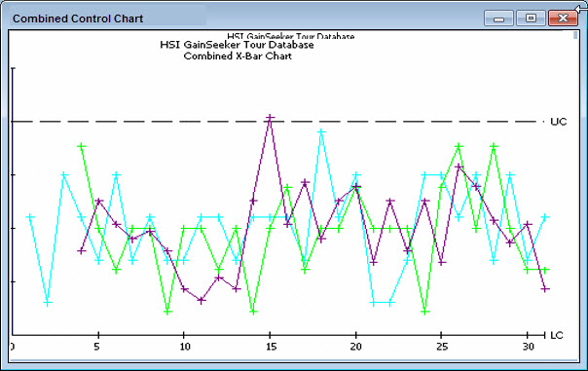The height and width of the screenshot is (371, 588).
Task: Click the purple data point above UC line
Action: 270,118
